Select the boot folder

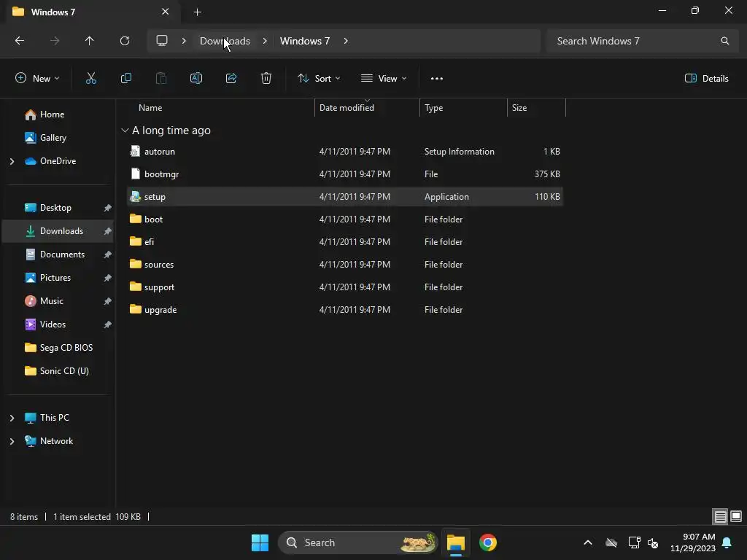(345, 219)
